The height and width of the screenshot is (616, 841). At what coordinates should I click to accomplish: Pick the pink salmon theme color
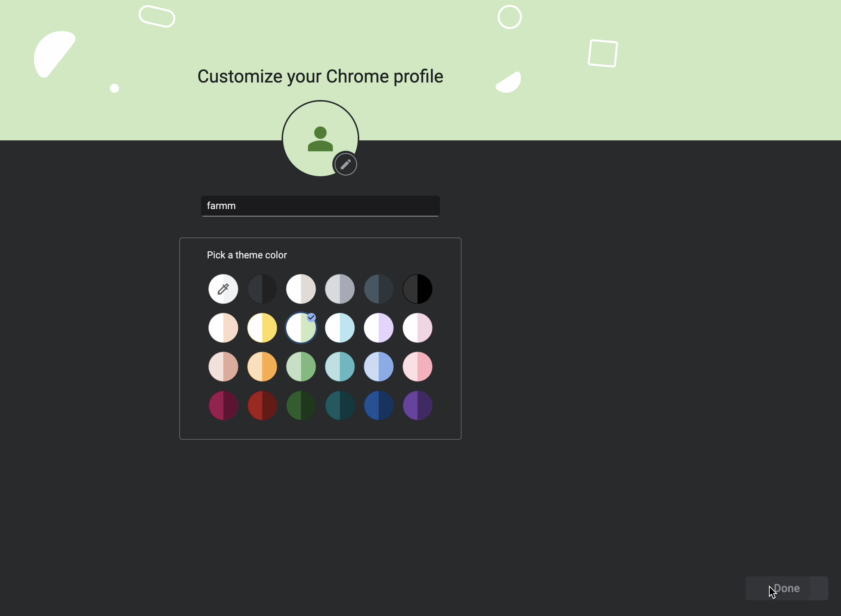point(418,367)
